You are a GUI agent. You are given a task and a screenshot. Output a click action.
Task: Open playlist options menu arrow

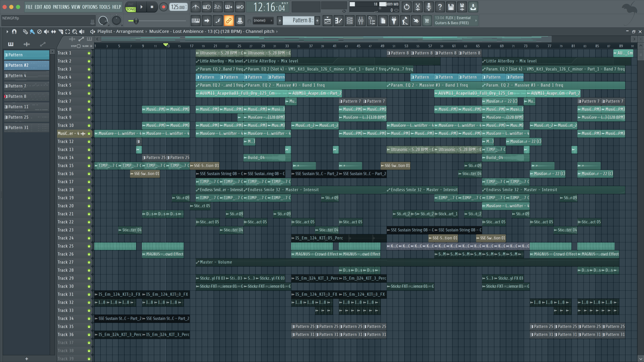click(x=7, y=32)
